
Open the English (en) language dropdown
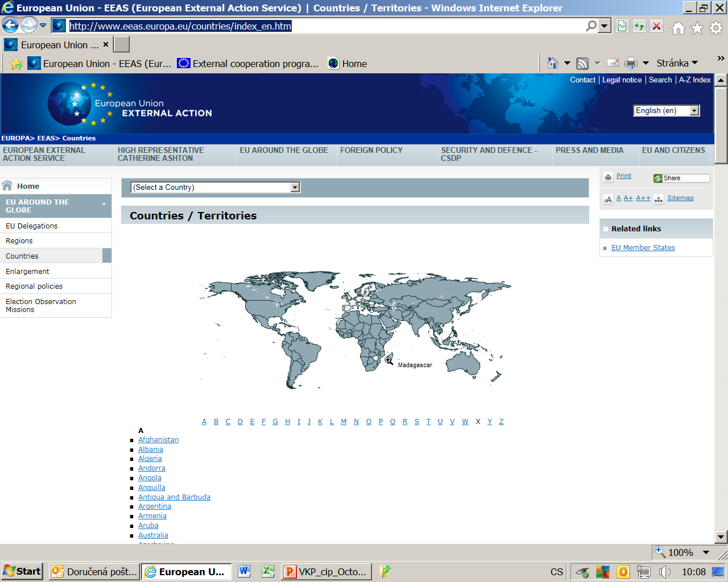click(x=667, y=111)
